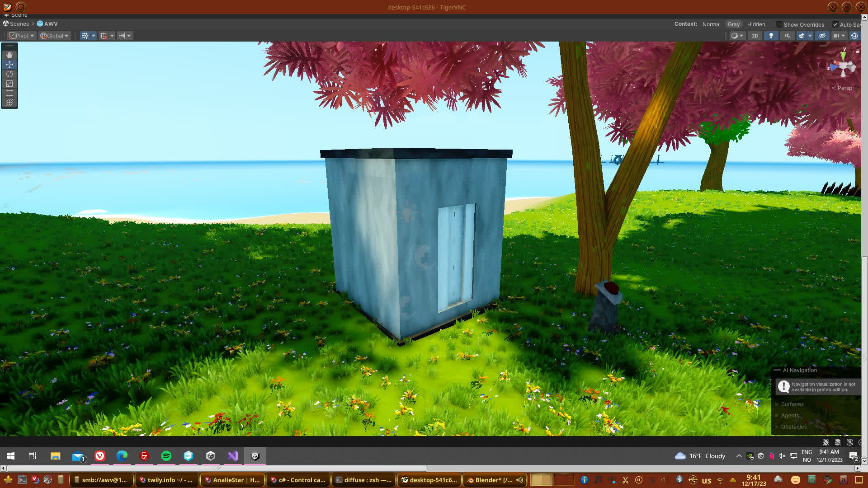Open the Pivot handle position dropdown

21,36
